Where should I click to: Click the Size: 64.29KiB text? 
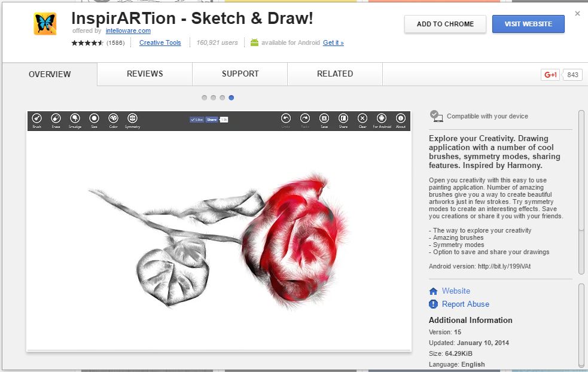point(450,353)
